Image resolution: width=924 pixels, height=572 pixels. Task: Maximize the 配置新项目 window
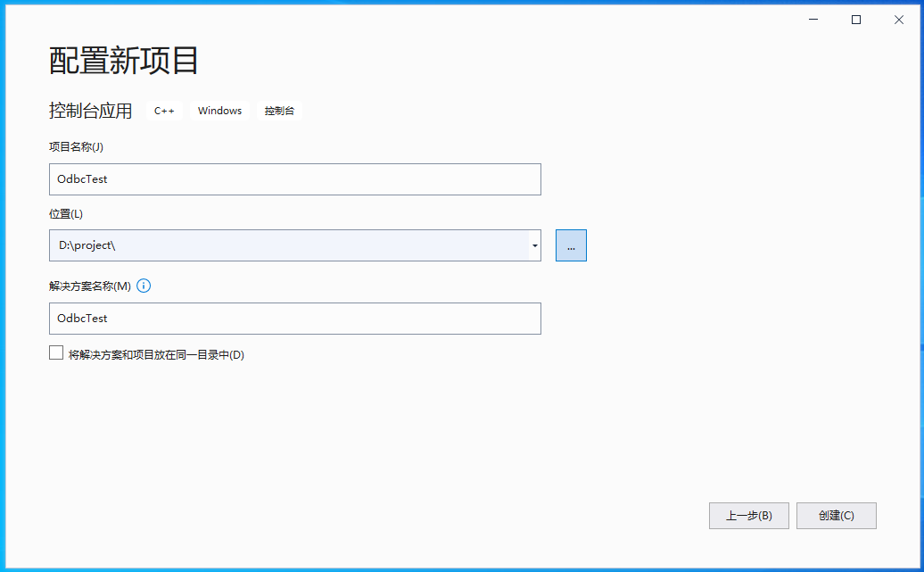856,20
